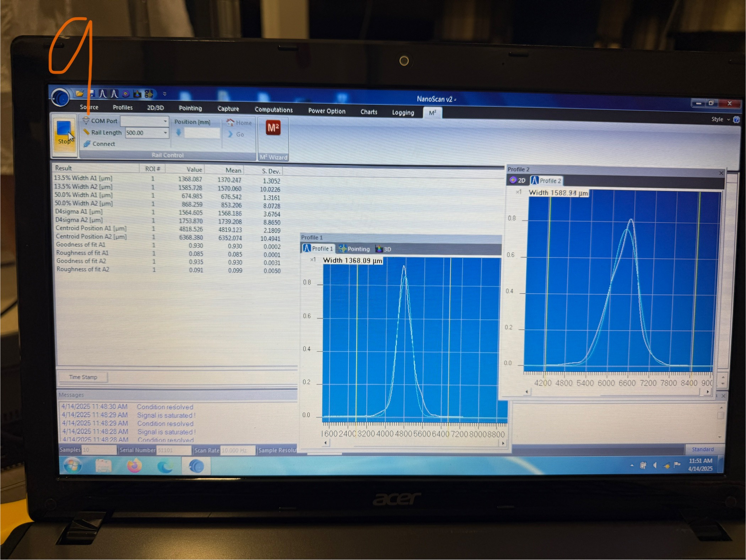Launch the M² Wizard red icon

[x=273, y=128]
